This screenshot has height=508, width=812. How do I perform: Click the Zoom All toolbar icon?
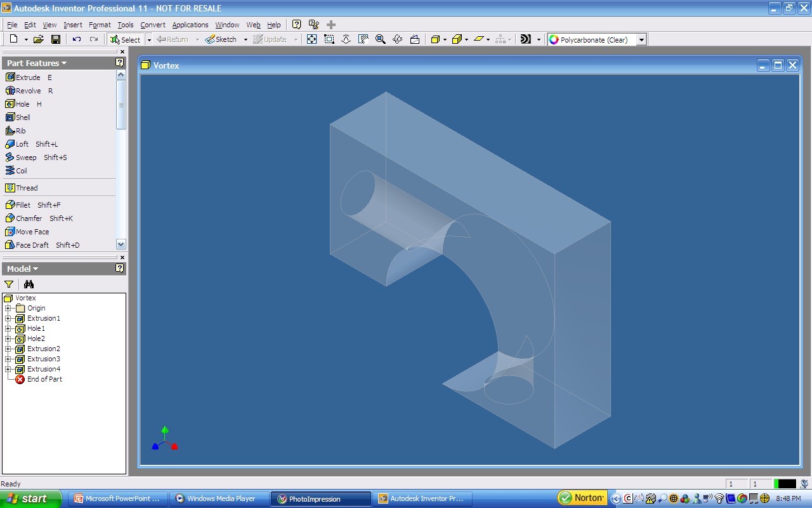pos(311,39)
